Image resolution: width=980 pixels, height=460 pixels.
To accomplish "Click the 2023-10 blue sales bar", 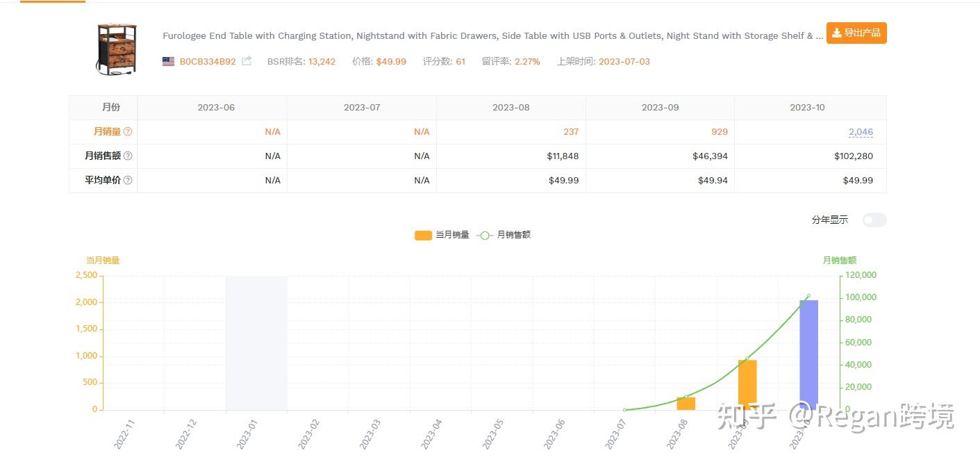I will click(808, 354).
